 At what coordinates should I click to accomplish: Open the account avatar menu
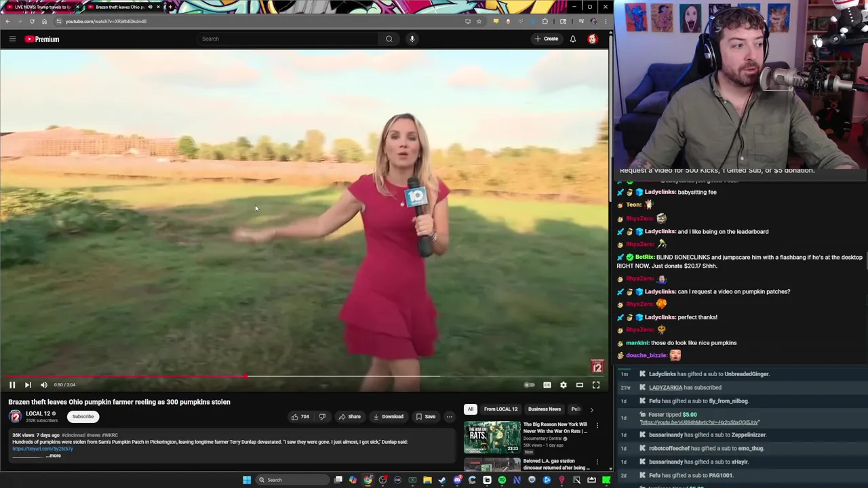point(592,39)
